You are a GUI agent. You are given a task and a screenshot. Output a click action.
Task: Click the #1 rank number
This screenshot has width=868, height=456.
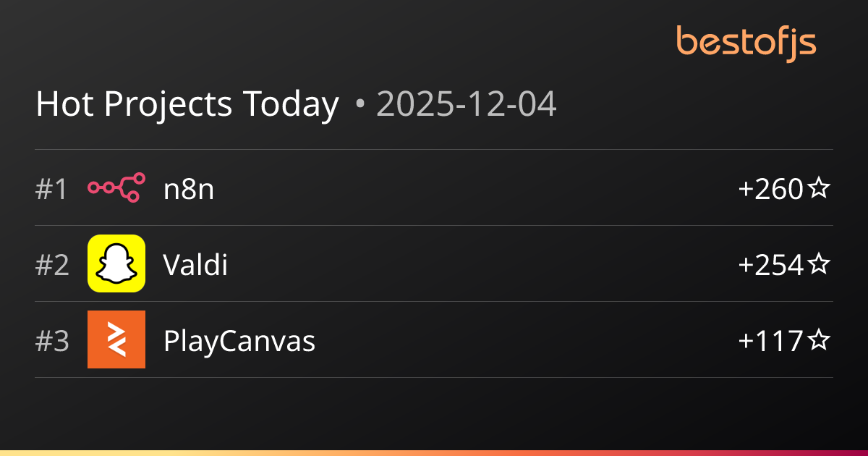tap(51, 190)
